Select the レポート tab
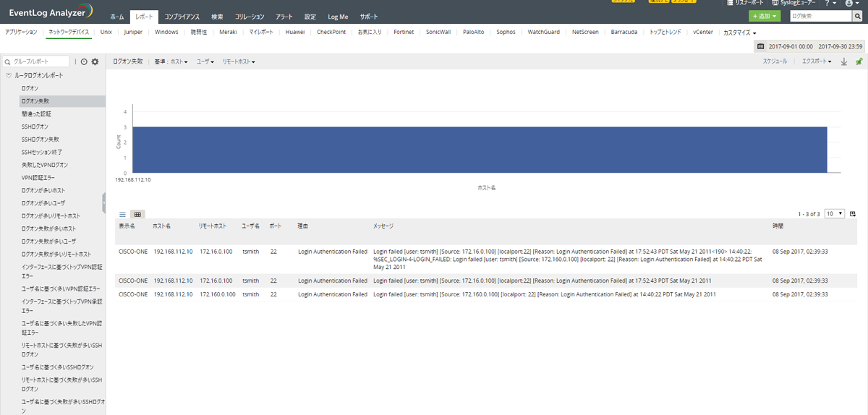 point(144,16)
